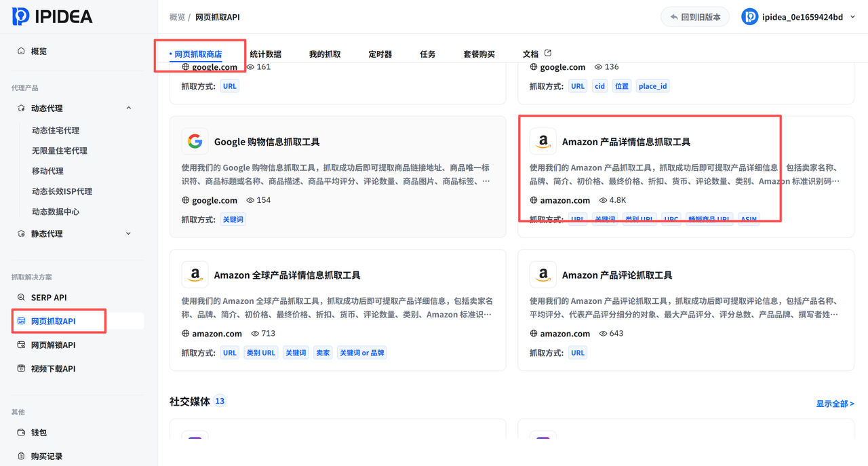Click the SERP API search icon
The width and height of the screenshot is (868, 466).
(x=21, y=297)
